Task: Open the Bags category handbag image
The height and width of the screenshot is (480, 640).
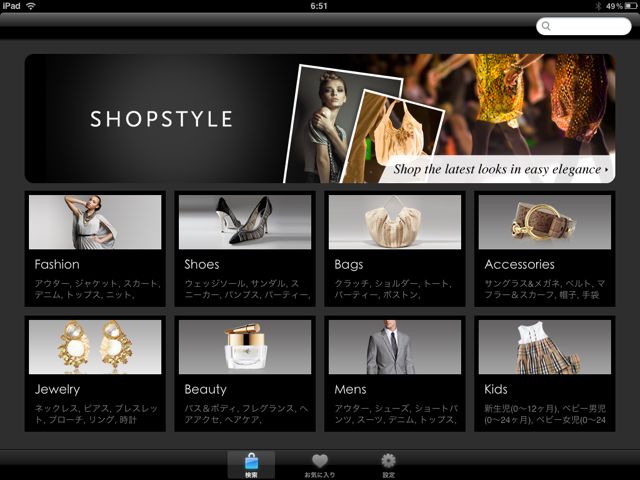Action: pos(395,222)
